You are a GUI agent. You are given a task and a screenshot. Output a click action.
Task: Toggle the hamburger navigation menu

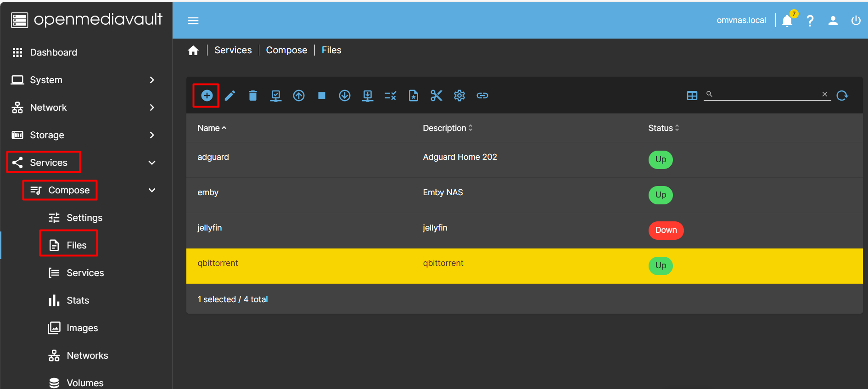coord(193,21)
